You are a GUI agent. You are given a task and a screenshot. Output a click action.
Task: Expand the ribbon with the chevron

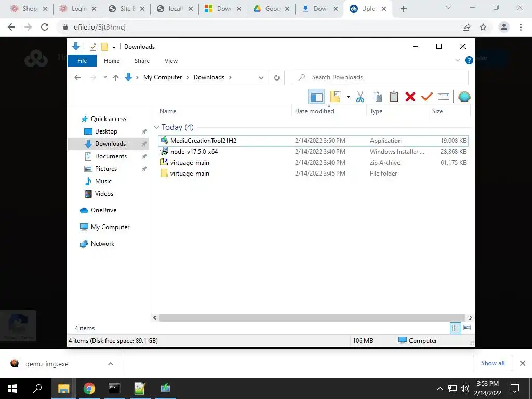pyautogui.click(x=457, y=60)
